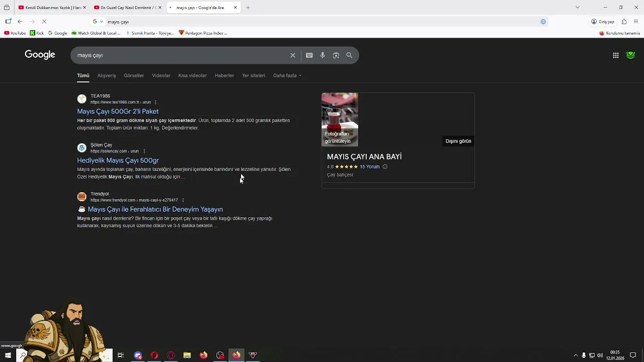The height and width of the screenshot is (362, 644).
Task: Open Task View on the taskbar
Action: pos(121,355)
